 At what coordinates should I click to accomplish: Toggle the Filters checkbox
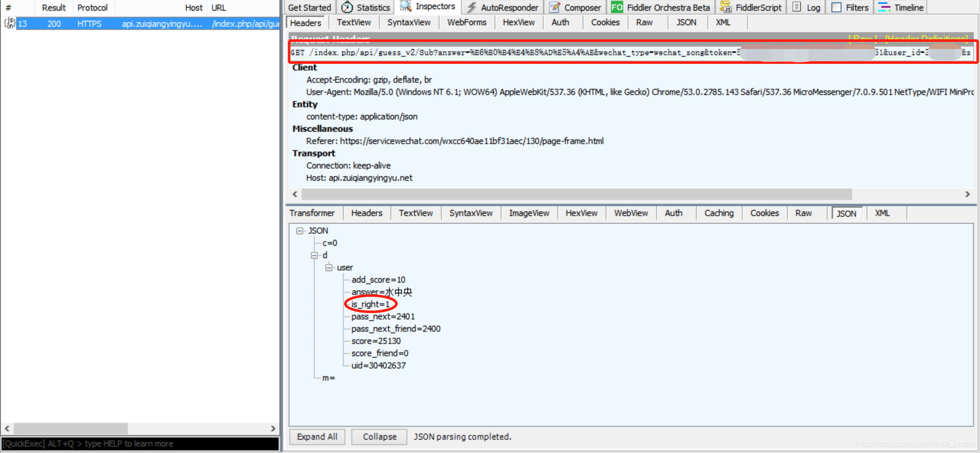(836, 7)
